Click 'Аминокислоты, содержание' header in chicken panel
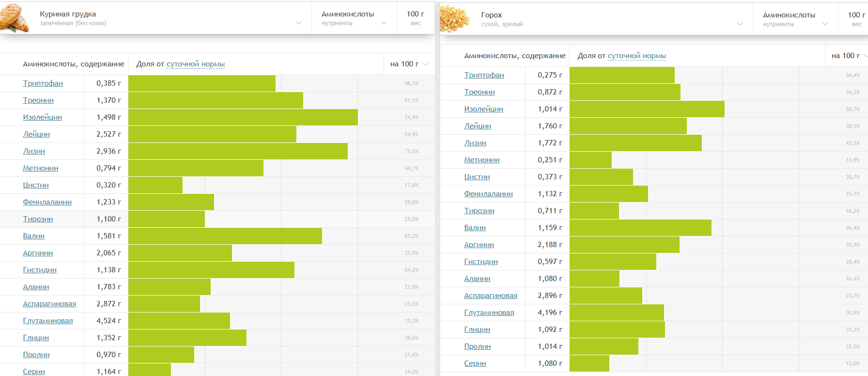 [74, 64]
